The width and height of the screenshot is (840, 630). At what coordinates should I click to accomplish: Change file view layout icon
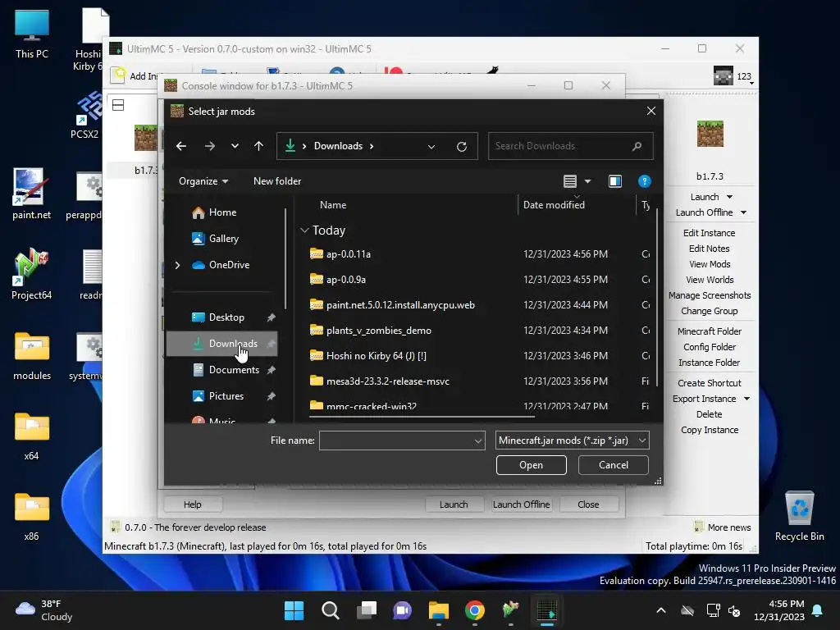click(570, 181)
